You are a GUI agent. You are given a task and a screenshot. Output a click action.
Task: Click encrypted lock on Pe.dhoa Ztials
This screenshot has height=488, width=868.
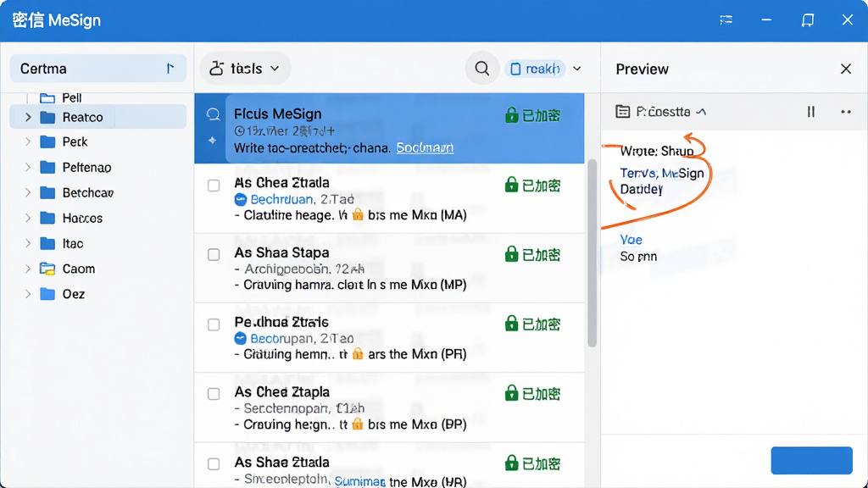click(x=511, y=323)
